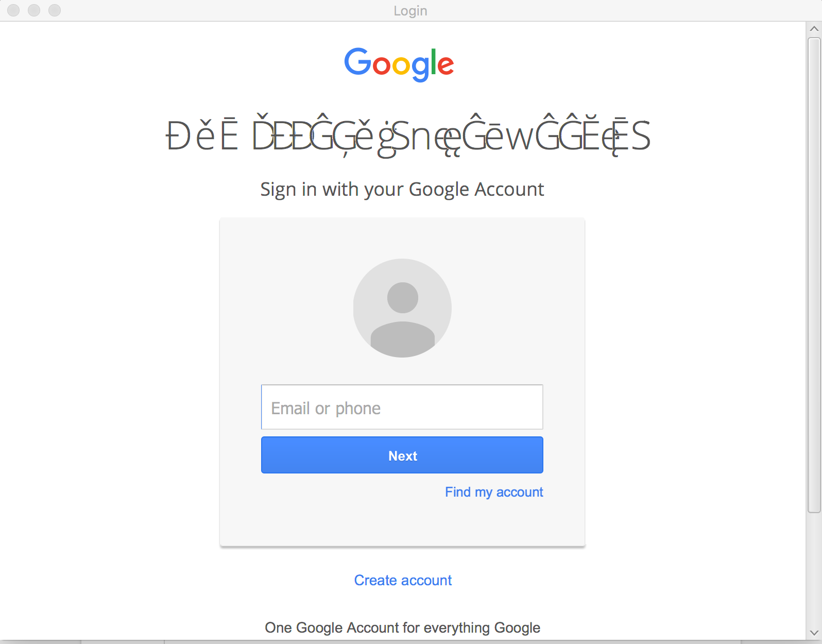Click the Login window title
This screenshot has width=822, height=644.
point(410,11)
